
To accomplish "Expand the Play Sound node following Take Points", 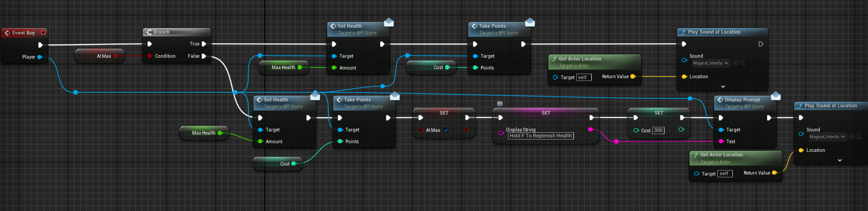I will pos(723,86).
